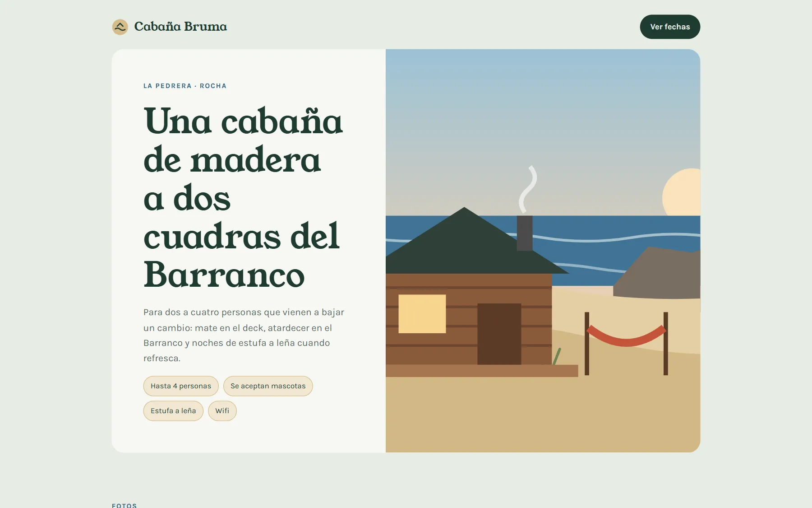The image size is (812, 508).
Task: Select the Hasta 4 personas chip
Action: [x=181, y=386]
